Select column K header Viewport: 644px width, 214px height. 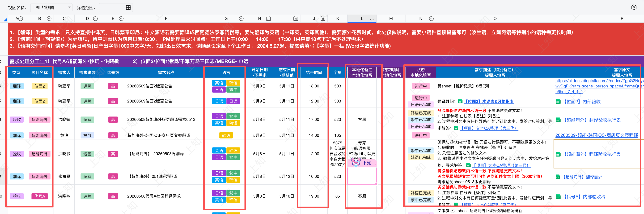[337, 19]
